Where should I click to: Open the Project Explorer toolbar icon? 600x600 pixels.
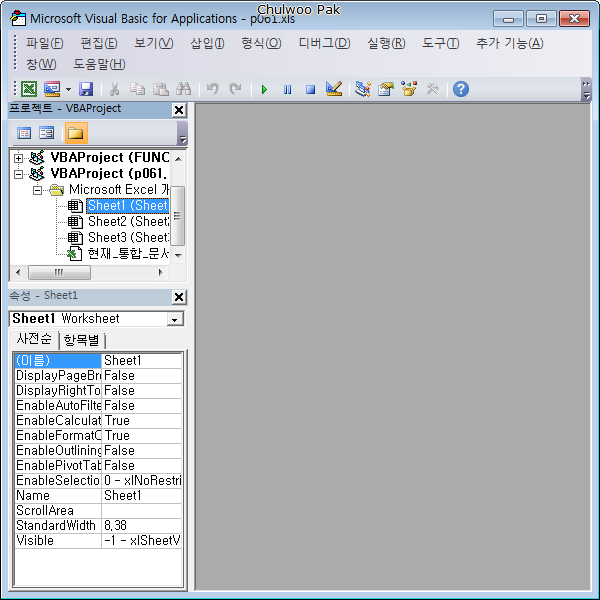click(x=362, y=89)
